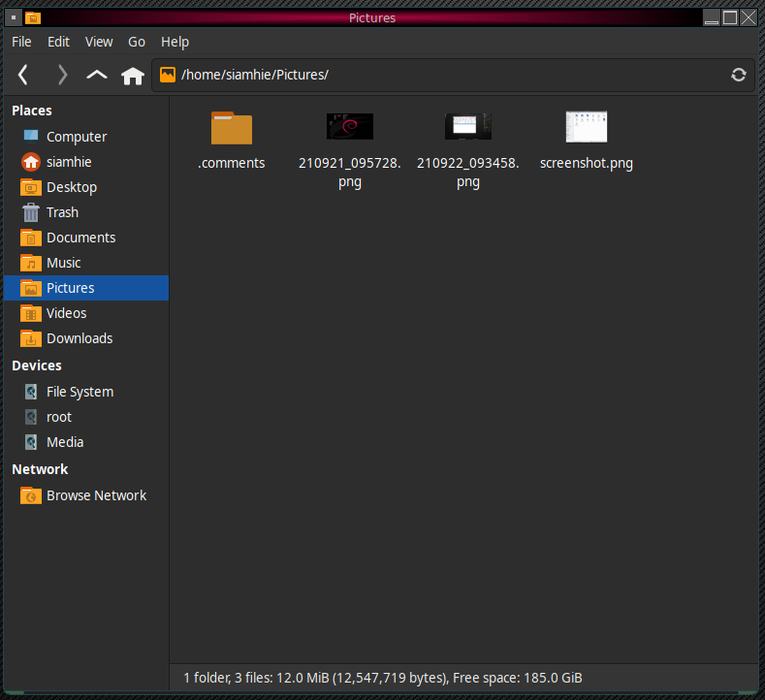Click the picture icon in the location bar
The image size is (765, 700).
168,75
